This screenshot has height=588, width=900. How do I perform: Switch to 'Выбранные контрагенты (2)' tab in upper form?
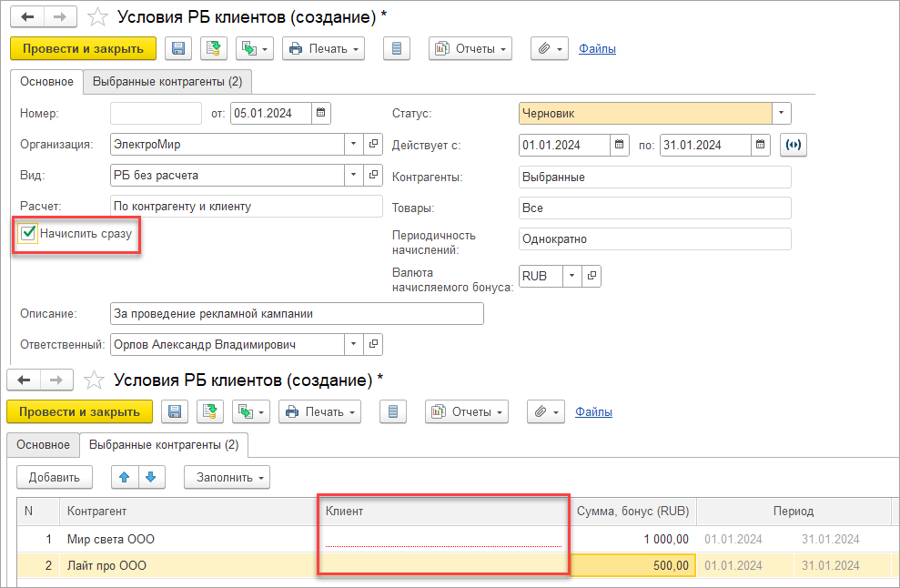click(167, 82)
